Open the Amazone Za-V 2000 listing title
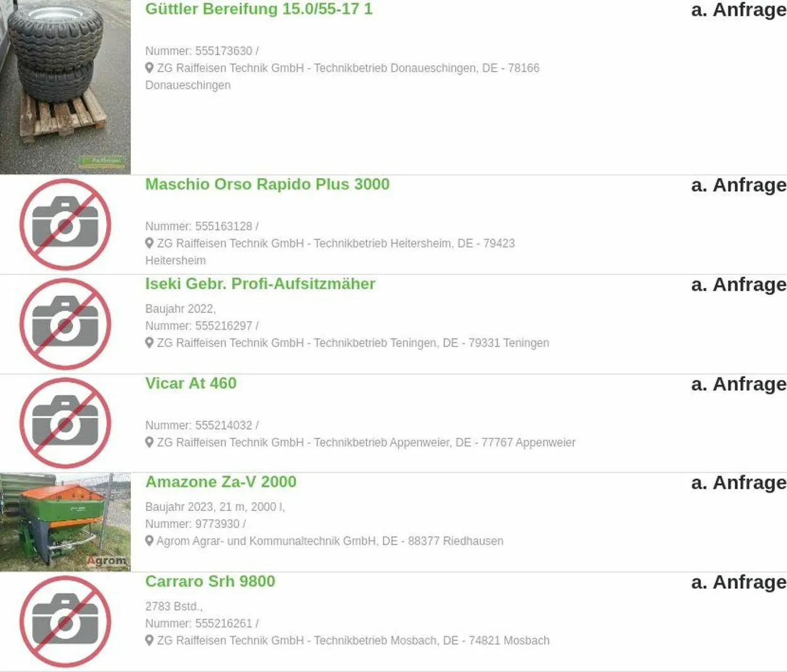 220,482
